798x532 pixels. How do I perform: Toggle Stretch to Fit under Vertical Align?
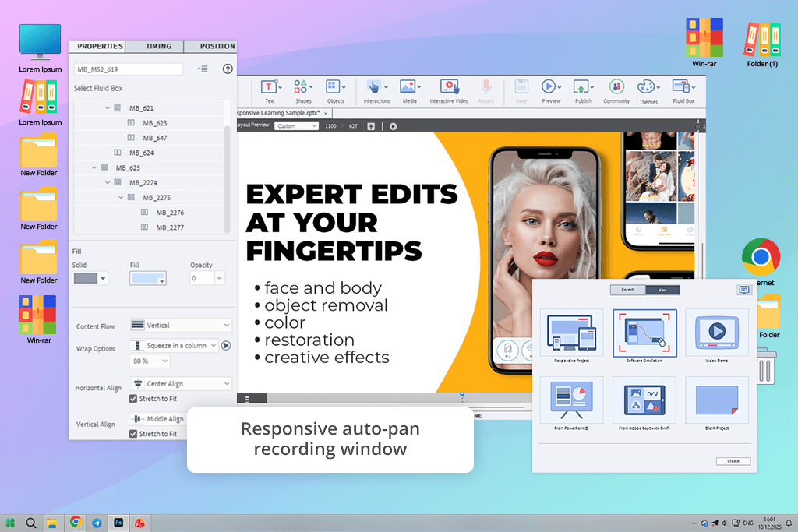pos(132,434)
